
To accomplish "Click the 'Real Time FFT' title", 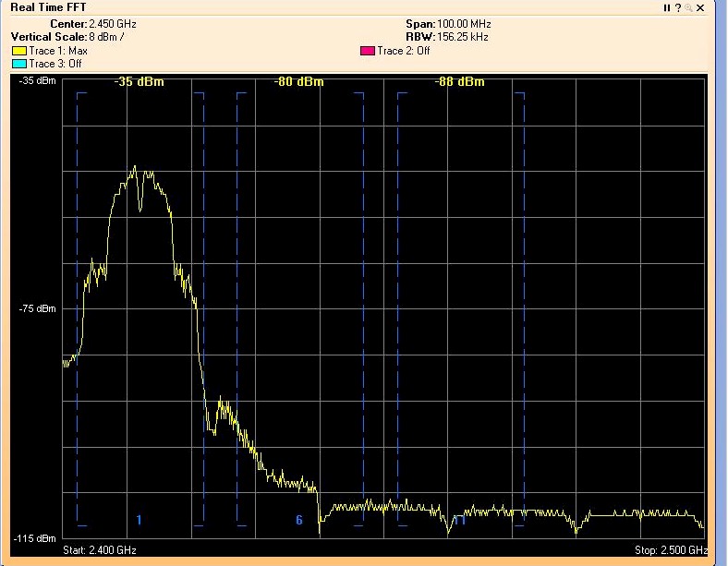I will click(x=48, y=7).
